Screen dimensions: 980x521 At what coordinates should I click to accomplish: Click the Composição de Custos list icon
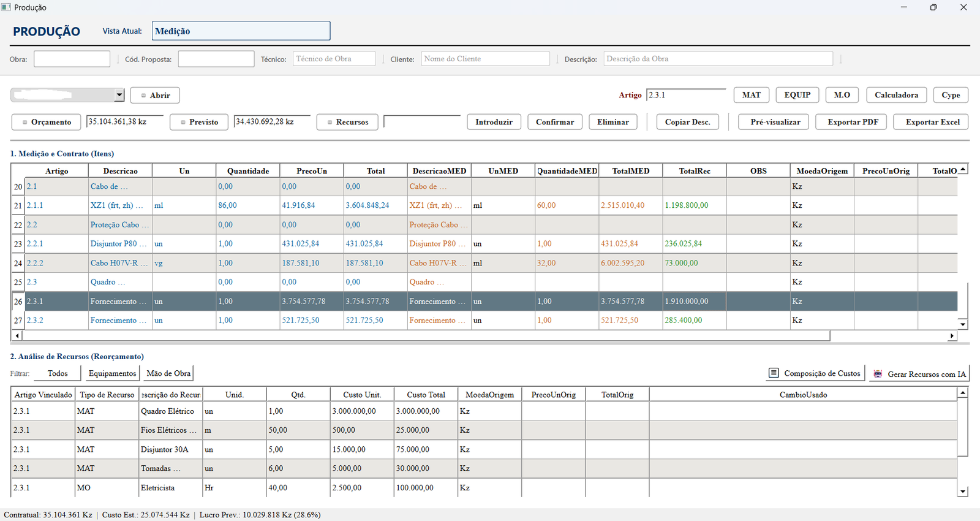(x=774, y=373)
